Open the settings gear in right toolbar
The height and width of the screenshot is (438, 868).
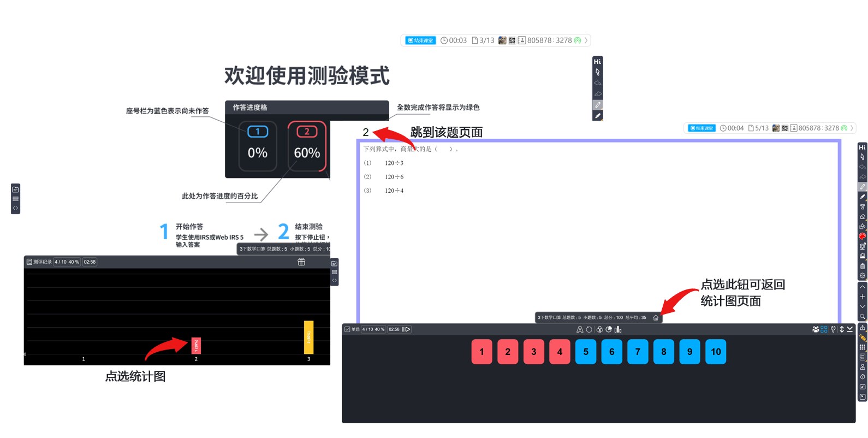pyautogui.click(x=863, y=276)
